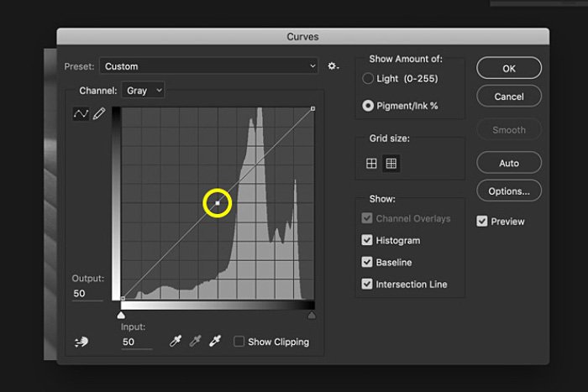Pick the white point eyedropper
Viewport: 588px width, 392px height.
[x=214, y=342]
